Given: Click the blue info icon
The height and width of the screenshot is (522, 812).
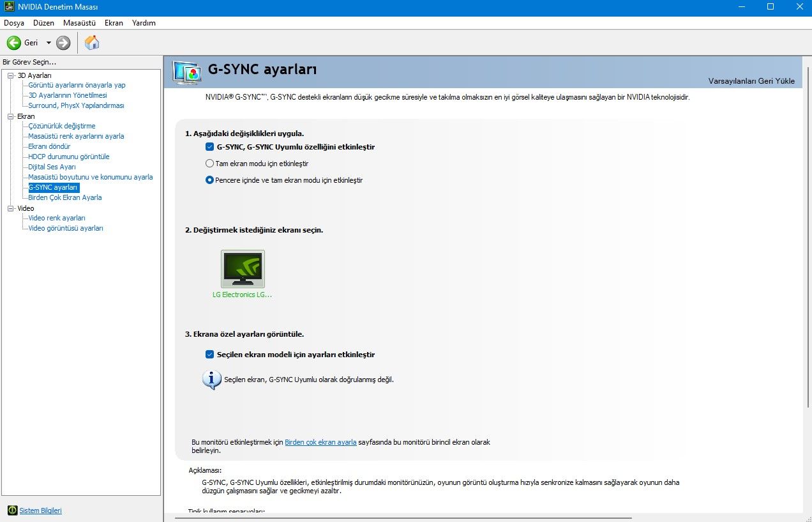Looking at the screenshot, I should click(212, 380).
